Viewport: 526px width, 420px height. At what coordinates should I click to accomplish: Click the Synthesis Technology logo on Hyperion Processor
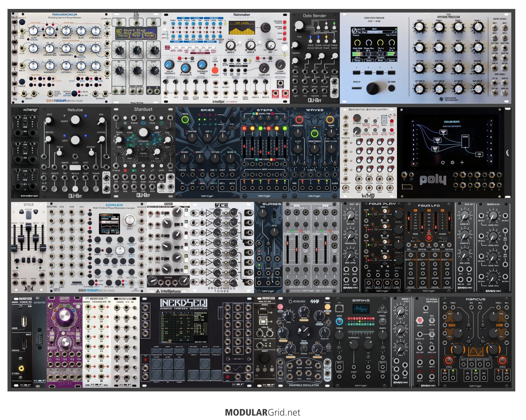[x=449, y=99]
